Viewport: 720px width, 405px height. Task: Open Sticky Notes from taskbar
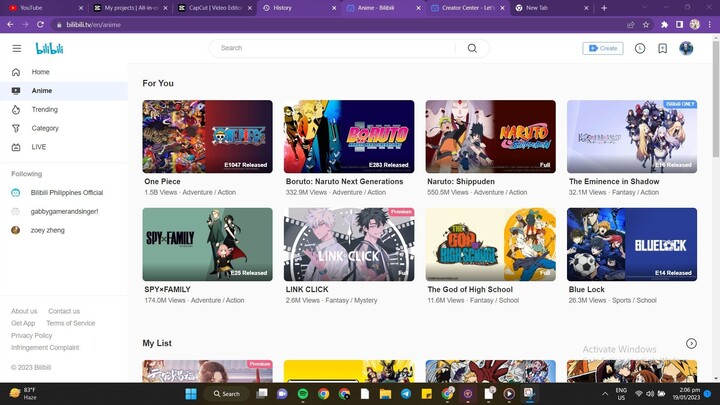point(427,394)
